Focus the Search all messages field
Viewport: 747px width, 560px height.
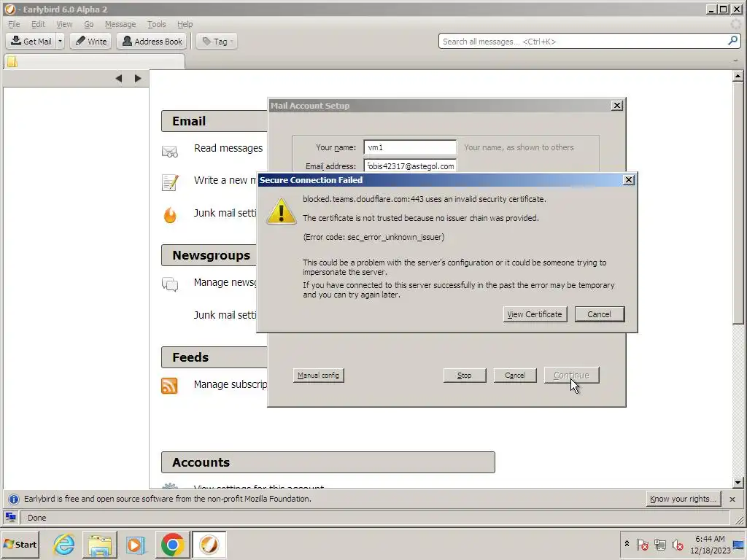pyautogui.click(x=582, y=42)
